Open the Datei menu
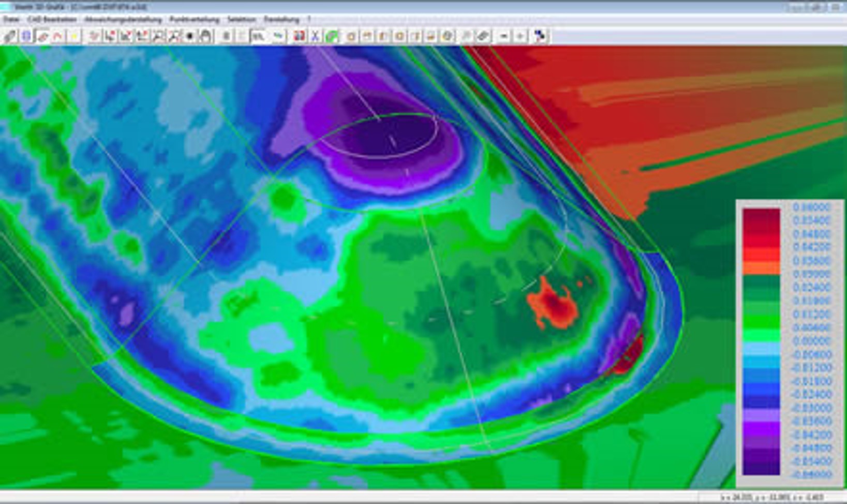847x504 pixels. (11, 20)
